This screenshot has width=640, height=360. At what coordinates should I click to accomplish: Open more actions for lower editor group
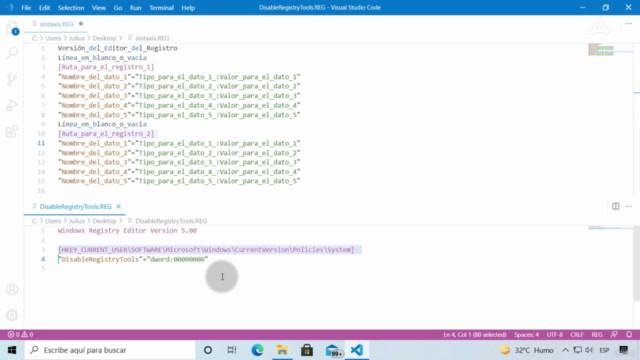629,206
